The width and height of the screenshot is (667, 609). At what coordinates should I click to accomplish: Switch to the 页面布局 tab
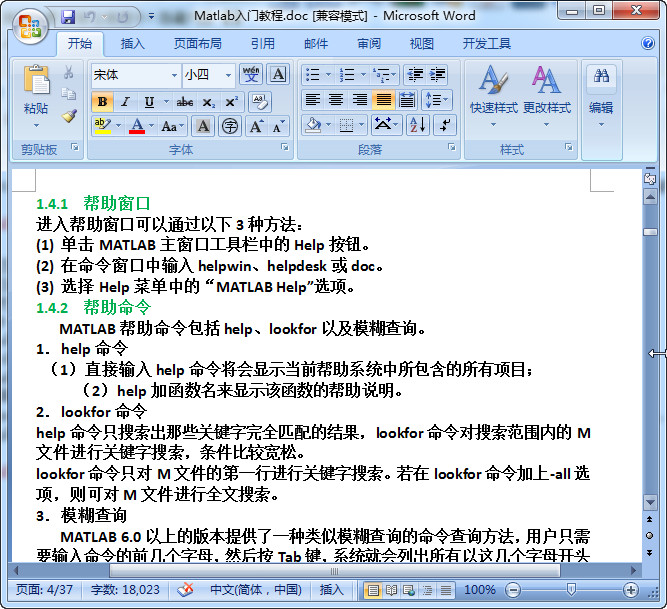(198, 44)
